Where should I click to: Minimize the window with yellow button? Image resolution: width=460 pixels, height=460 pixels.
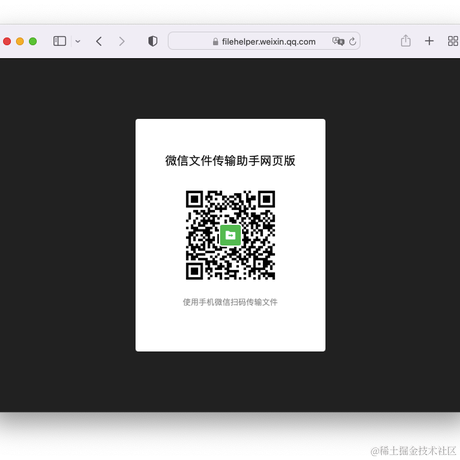[x=20, y=41]
